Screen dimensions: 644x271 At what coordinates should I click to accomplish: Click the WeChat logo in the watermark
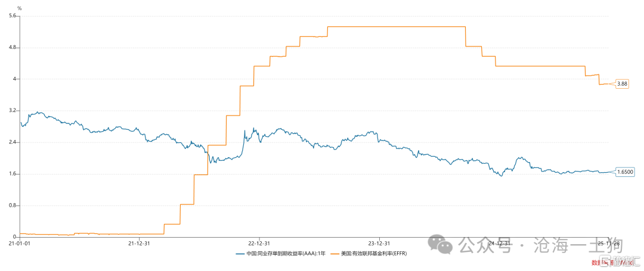pos(442,244)
